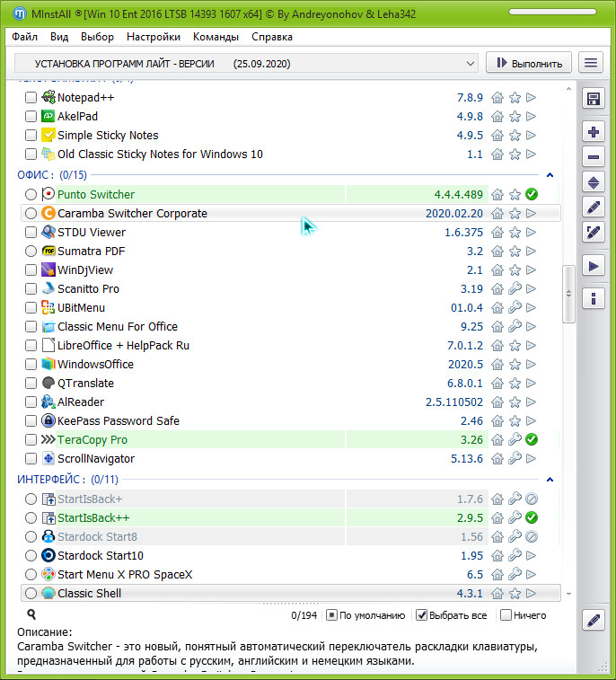Select Sumatra PDF radio button
This screenshot has width=616, height=680.
click(31, 252)
